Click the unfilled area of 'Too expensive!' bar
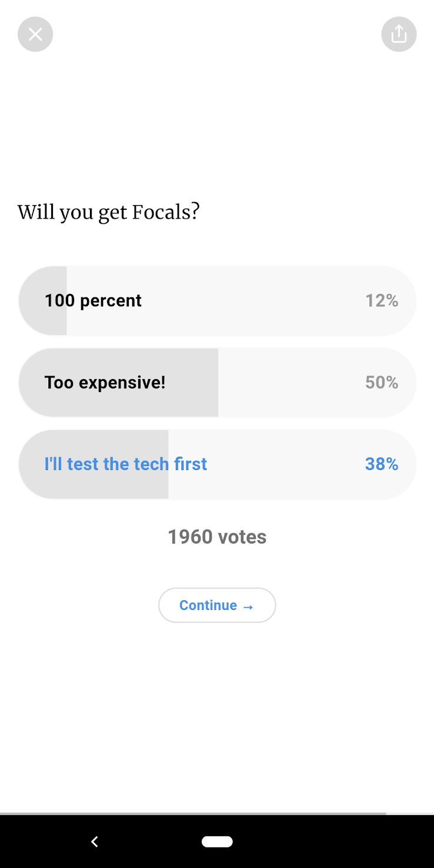This screenshot has height=868, width=434. click(x=317, y=383)
